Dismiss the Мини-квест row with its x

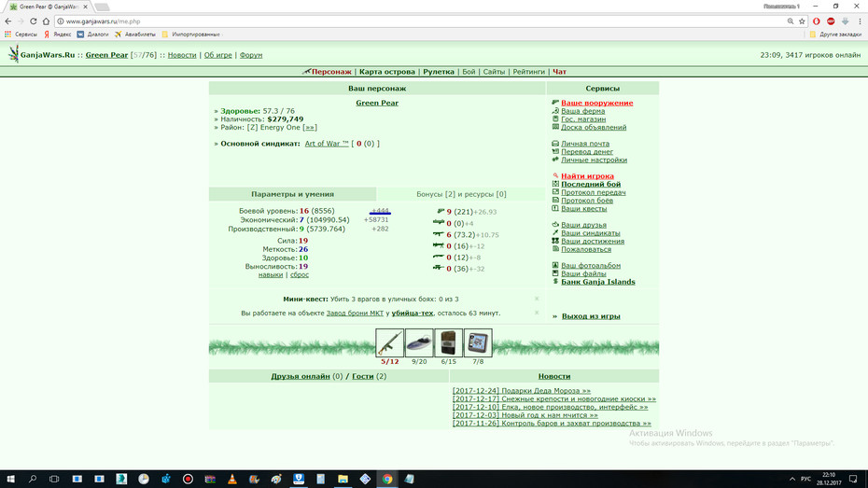click(x=537, y=299)
